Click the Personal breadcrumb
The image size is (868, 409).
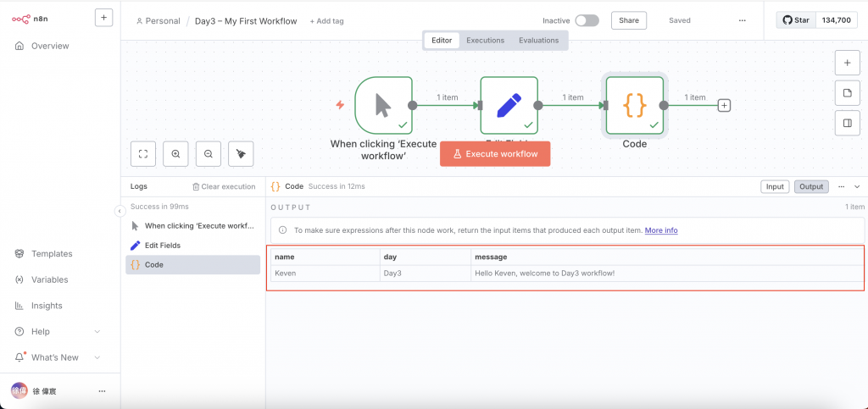(159, 21)
